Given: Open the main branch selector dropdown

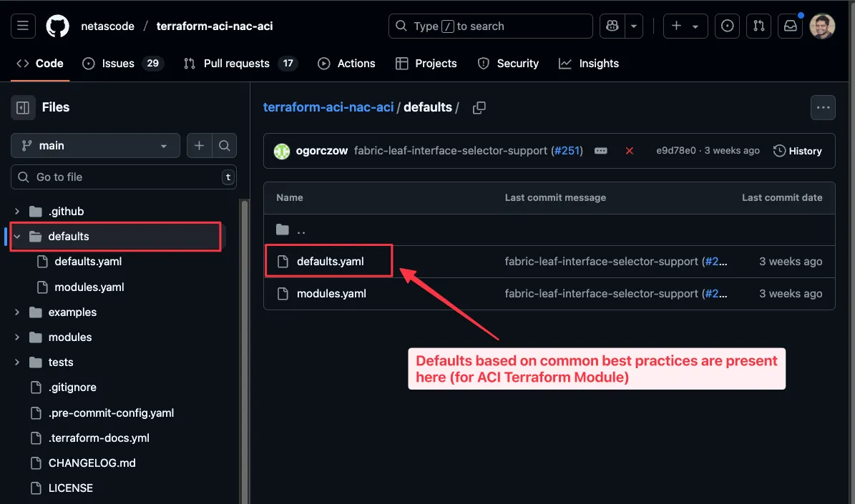Looking at the screenshot, I should click(x=94, y=145).
